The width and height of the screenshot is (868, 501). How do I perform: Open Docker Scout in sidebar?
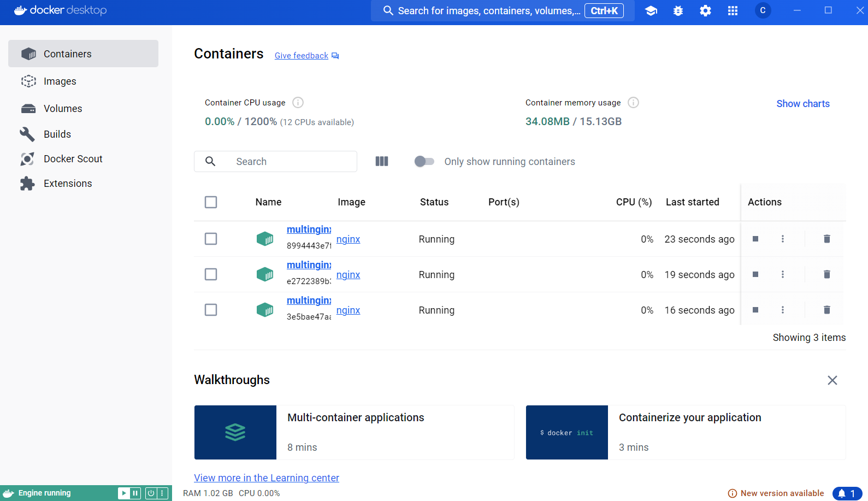83,158
